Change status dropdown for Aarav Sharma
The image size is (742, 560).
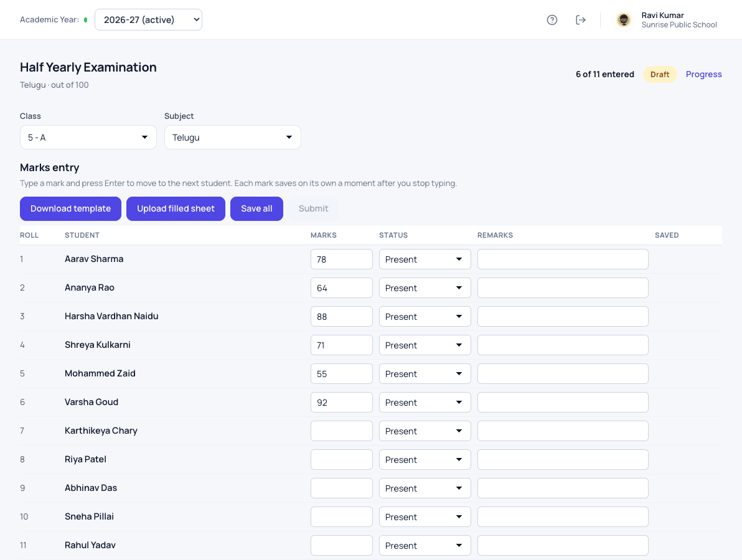coord(425,259)
